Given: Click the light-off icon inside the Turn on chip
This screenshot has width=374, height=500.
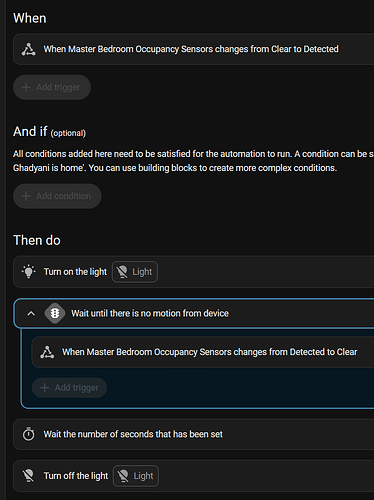Looking at the screenshot, I should (122, 272).
